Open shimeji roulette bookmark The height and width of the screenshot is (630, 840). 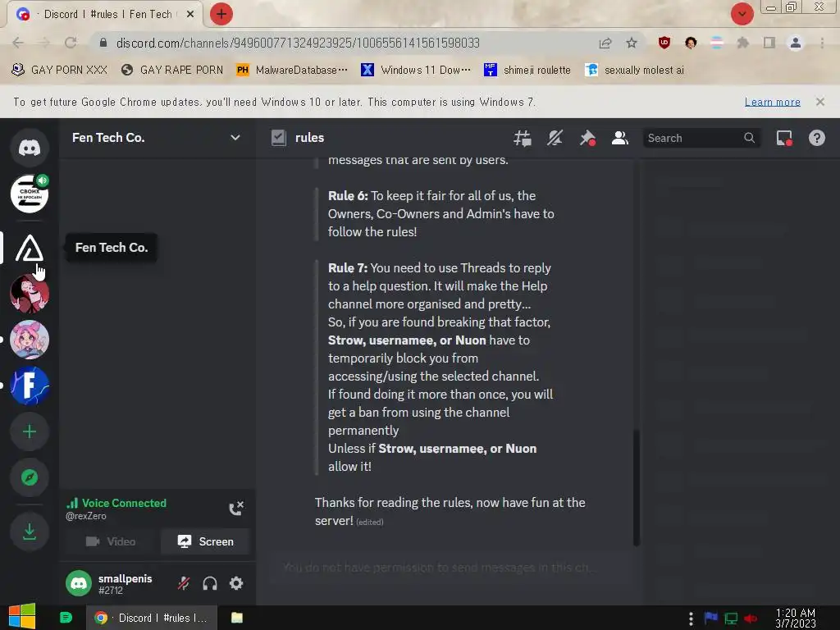coord(527,70)
